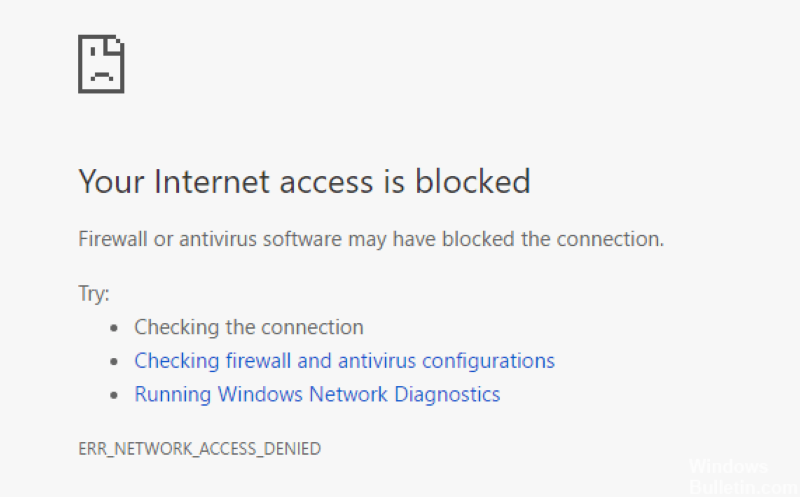The width and height of the screenshot is (800, 497).
Task: Click the word 'Internet' in the heading
Action: tap(211, 181)
